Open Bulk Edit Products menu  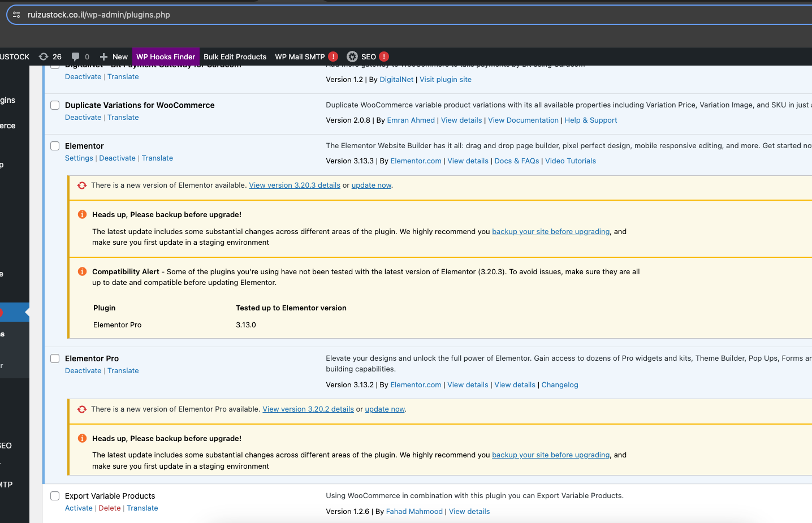pos(235,57)
